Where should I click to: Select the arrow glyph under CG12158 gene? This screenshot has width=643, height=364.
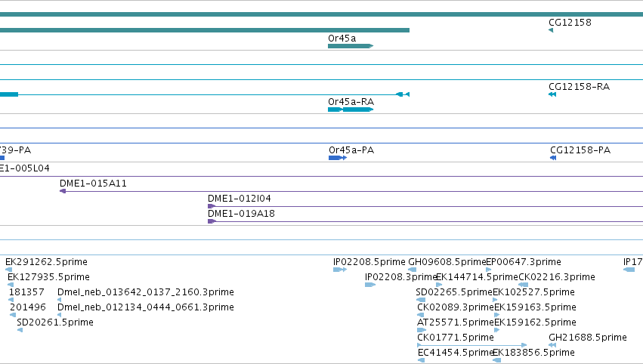(551, 30)
